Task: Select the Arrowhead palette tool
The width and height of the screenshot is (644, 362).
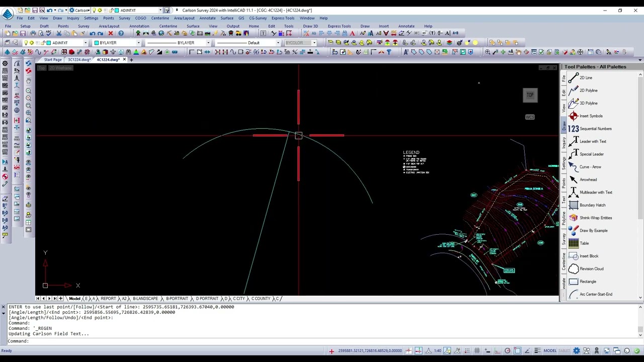Action: (588, 179)
